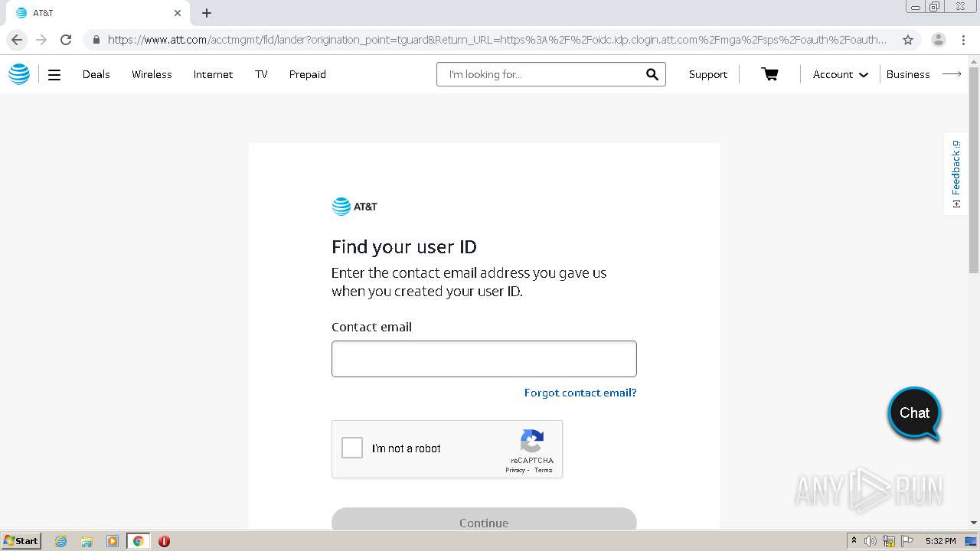Click the arrow after Business
980x551 pixels.
click(x=952, y=74)
